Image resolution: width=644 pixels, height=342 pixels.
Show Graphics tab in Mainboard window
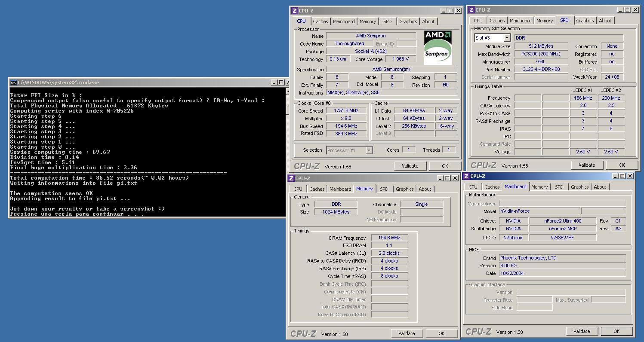click(x=579, y=187)
